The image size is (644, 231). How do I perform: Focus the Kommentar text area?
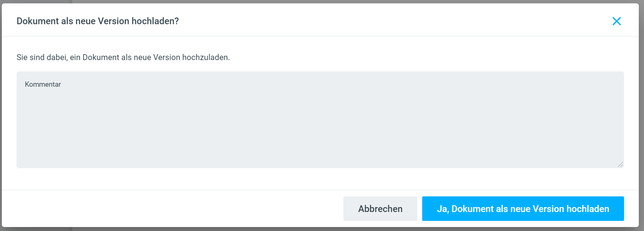(320, 120)
